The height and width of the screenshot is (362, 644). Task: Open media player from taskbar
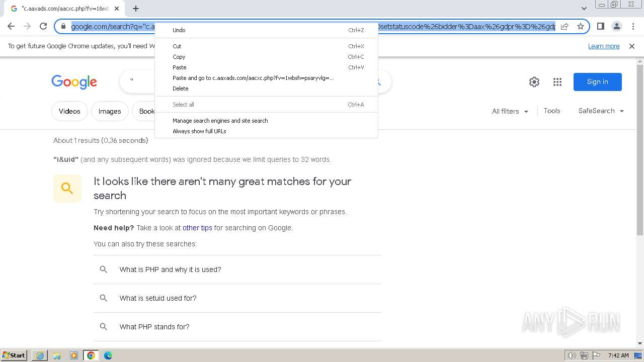coord(74,355)
